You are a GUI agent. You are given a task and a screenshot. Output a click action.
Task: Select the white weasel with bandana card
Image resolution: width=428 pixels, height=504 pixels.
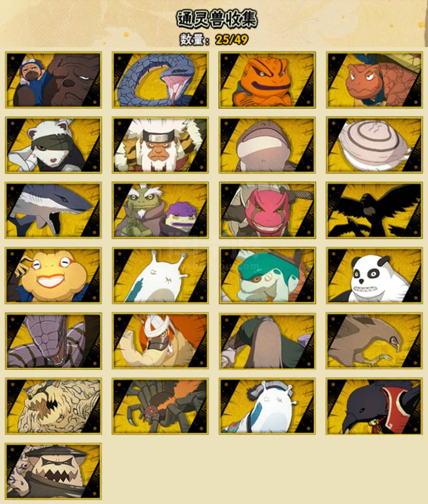pyautogui.click(x=53, y=145)
